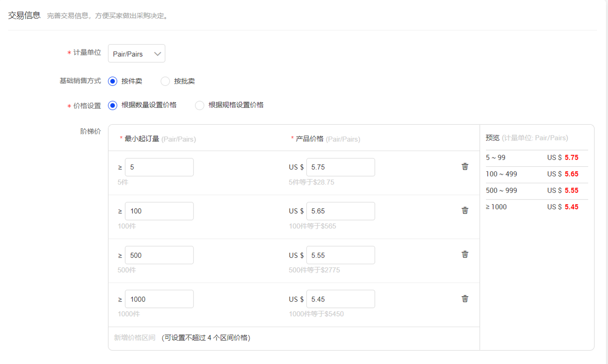Viewport: 608px width, 364px height.
Task: Switch to 根据规格设置价格 pricing
Action: tap(200, 106)
